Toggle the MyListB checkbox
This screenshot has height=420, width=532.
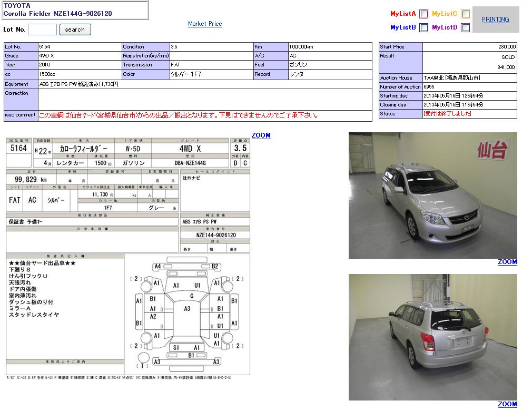coord(423,28)
